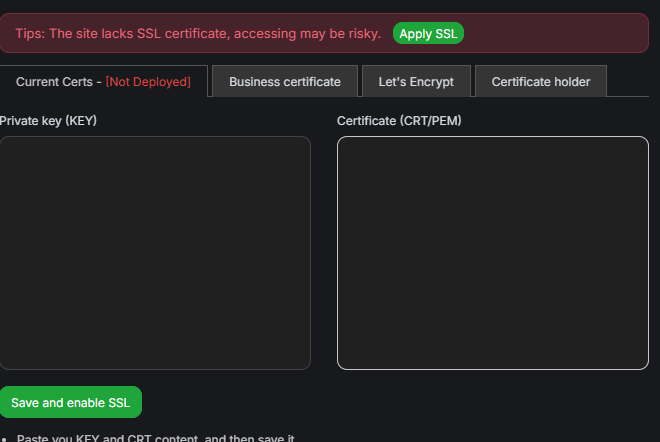This screenshot has width=660, height=442.
Task: Switch to the Let's Encrypt tab
Action: tap(416, 81)
